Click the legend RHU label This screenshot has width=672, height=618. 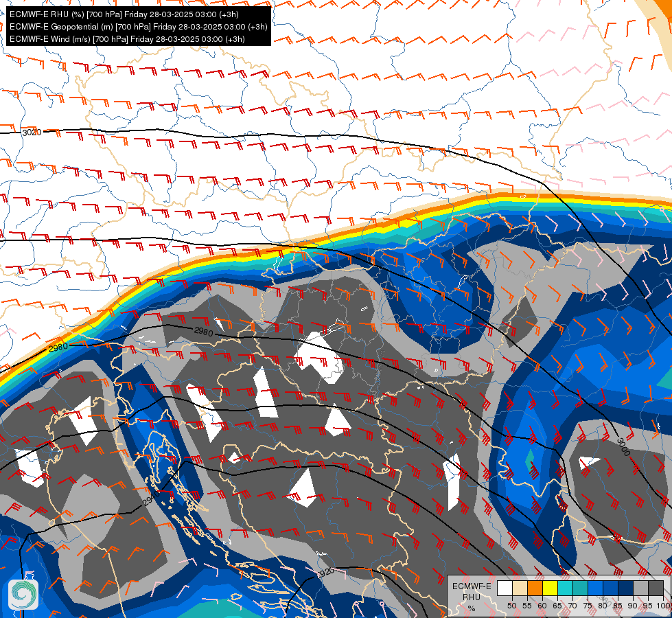472,597
